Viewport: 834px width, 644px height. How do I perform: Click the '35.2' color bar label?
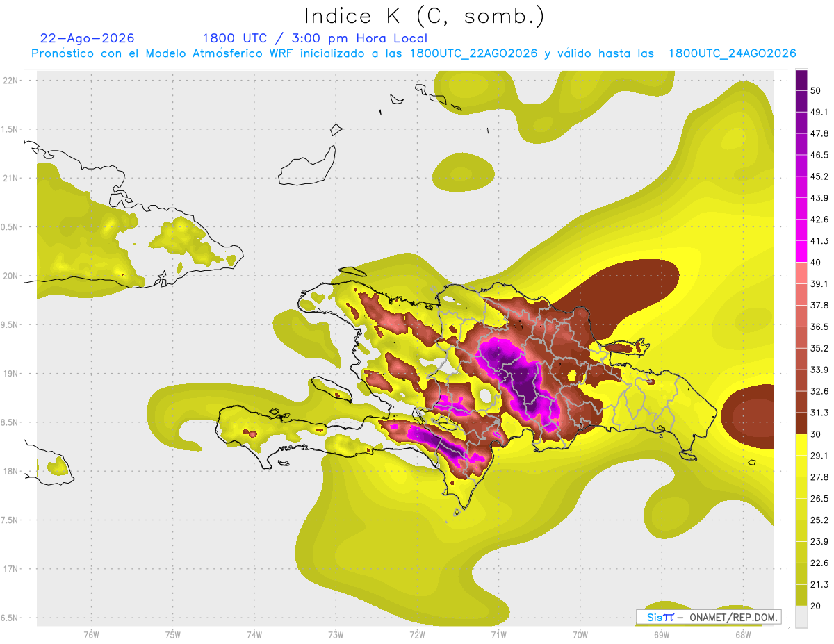(819, 348)
